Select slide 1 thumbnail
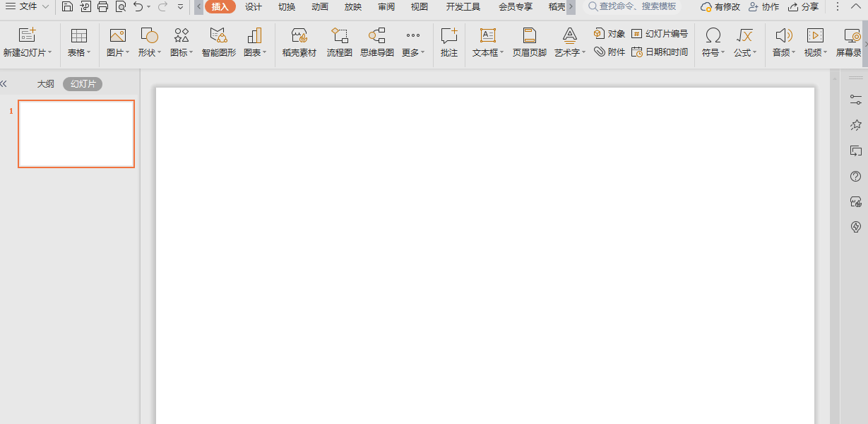 (76, 134)
